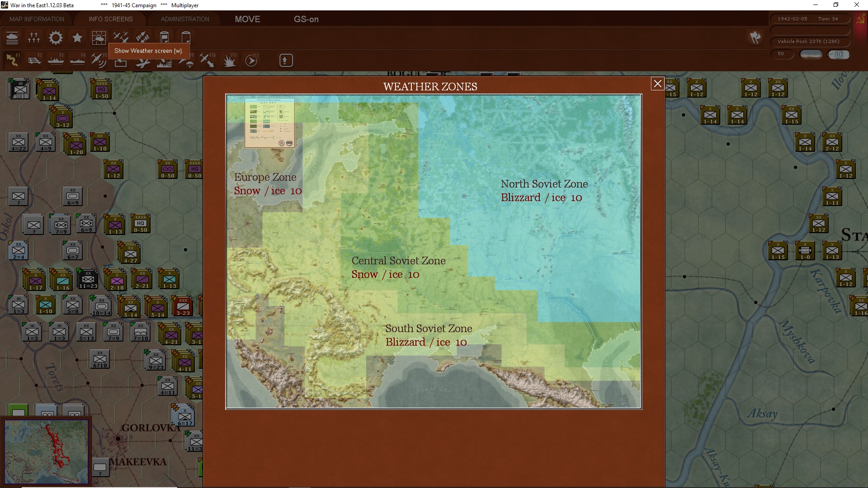Close the Weather Zones window

point(658,84)
